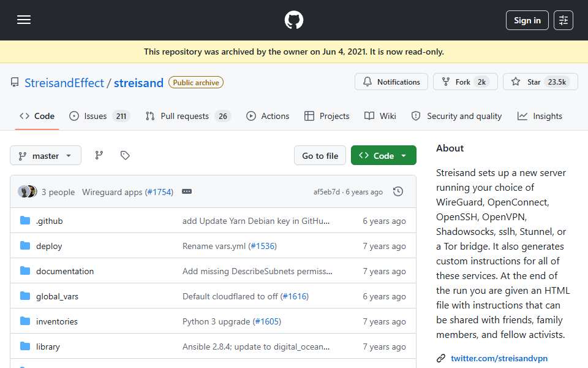Open the inventories folder
The image size is (588, 368).
tap(56, 321)
